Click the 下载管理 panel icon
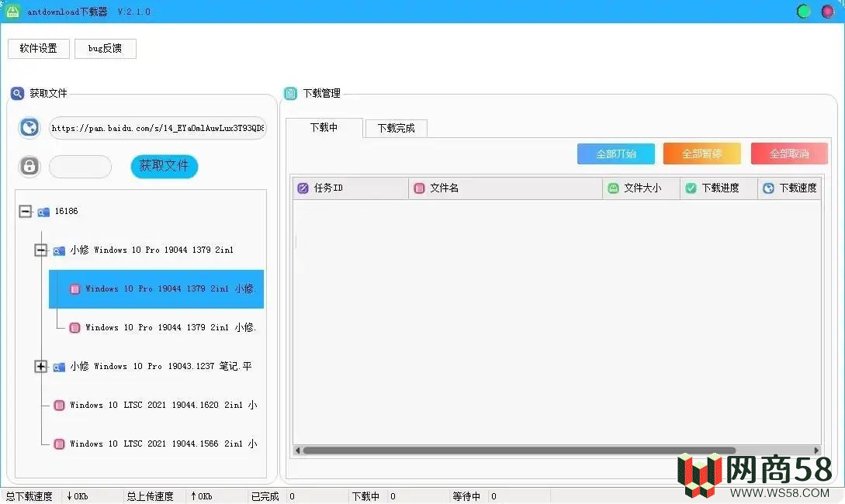Image resolution: width=845 pixels, height=504 pixels. tap(290, 94)
